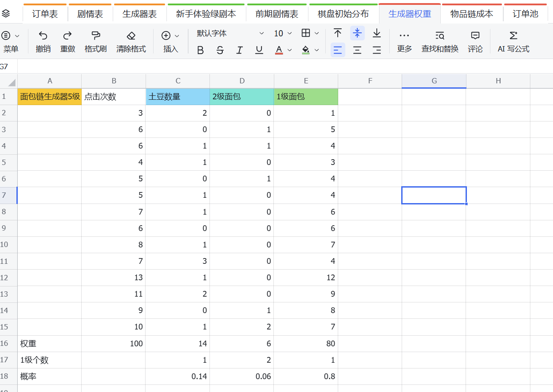Switch to the 订单表 sheet tab

click(x=45, y=14)
